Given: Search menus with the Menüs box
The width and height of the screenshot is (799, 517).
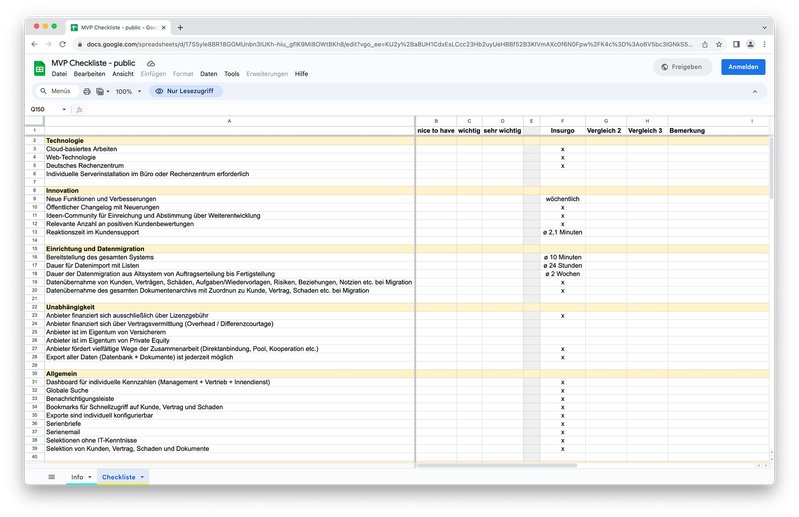Looking at the screenshot, I should click(x=56, y=91).
